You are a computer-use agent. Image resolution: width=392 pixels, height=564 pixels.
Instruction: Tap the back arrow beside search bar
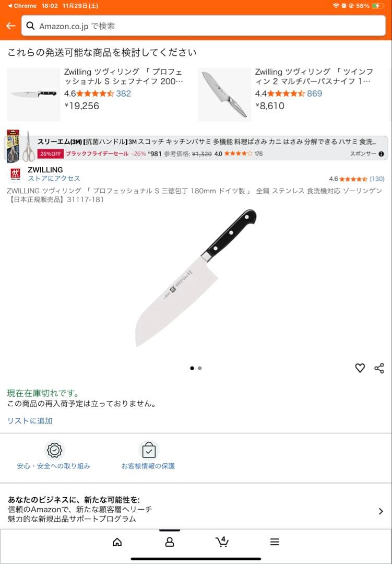[x=11, y=26]
